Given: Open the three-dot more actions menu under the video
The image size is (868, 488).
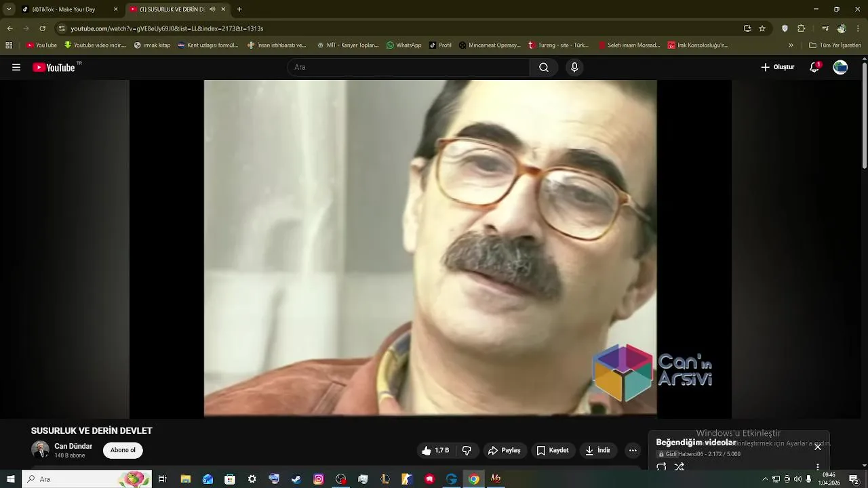Looking at the screenshot, I should coord(633,451).
